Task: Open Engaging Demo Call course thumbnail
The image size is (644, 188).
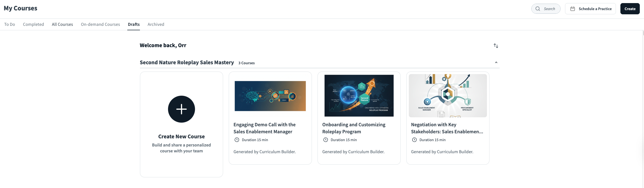Action: (x=270, y=96)
